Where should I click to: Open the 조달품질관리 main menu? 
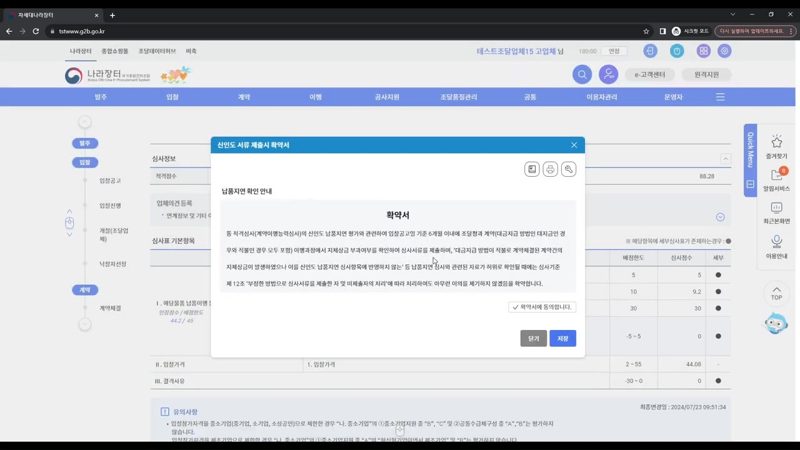tap(459, 97)
